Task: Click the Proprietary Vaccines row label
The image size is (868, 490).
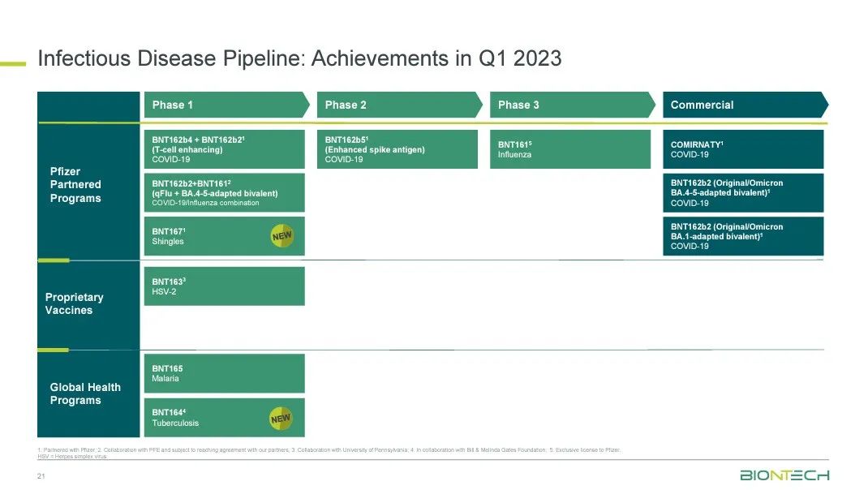Action: 74,303
